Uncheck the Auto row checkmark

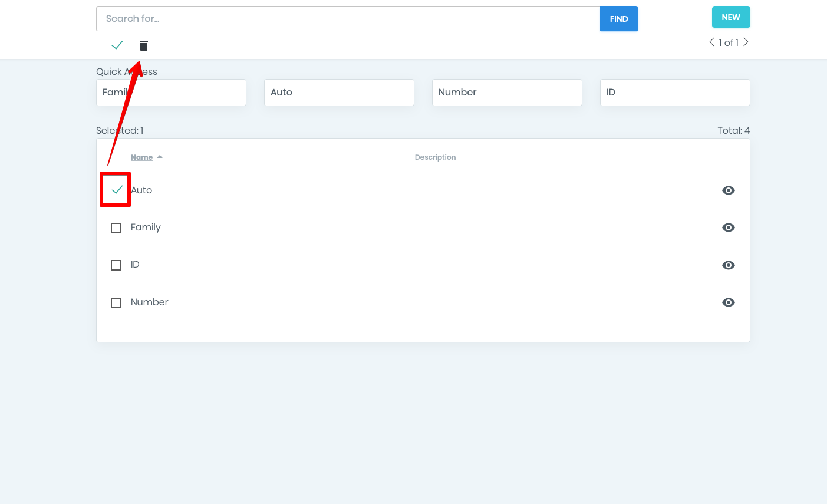(x=117, y=189)
